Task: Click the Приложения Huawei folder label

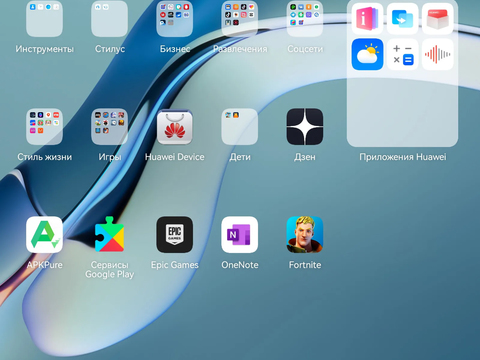Action: pos(403,157)
